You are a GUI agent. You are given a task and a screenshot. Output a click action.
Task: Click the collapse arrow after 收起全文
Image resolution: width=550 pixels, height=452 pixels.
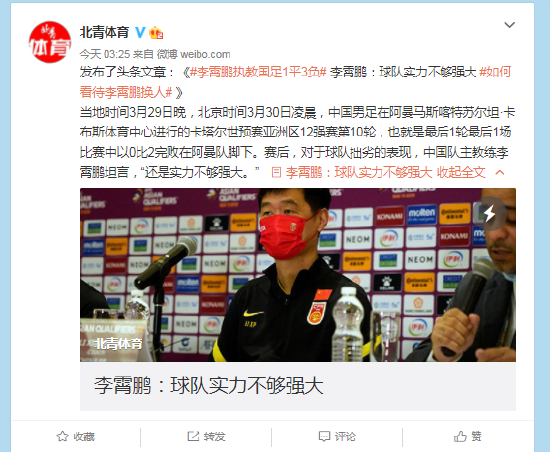[x=500, y=173]
